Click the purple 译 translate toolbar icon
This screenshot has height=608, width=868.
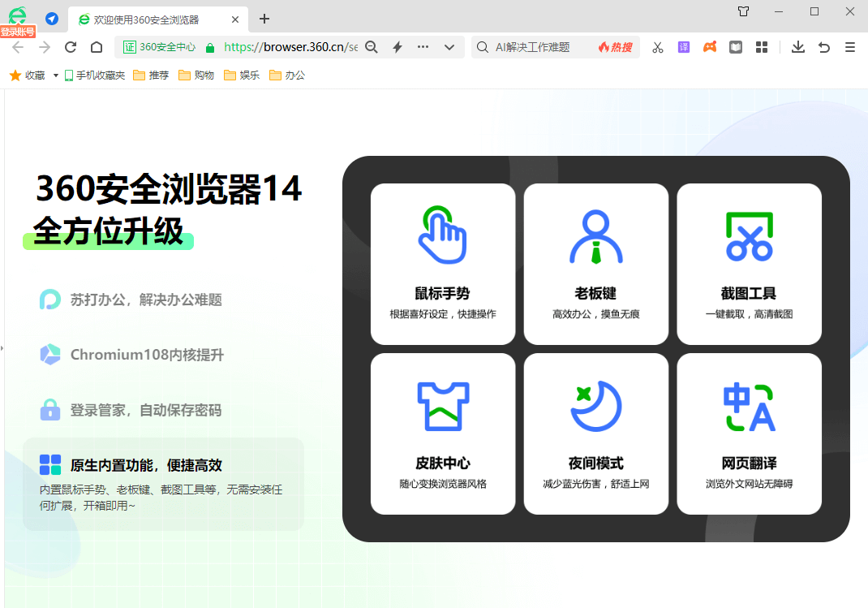tap(684, 47)
